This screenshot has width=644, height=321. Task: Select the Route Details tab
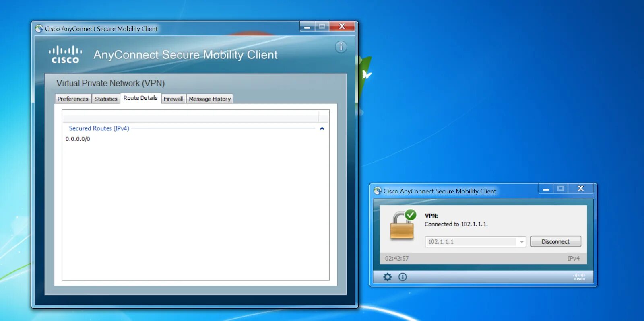140,98
